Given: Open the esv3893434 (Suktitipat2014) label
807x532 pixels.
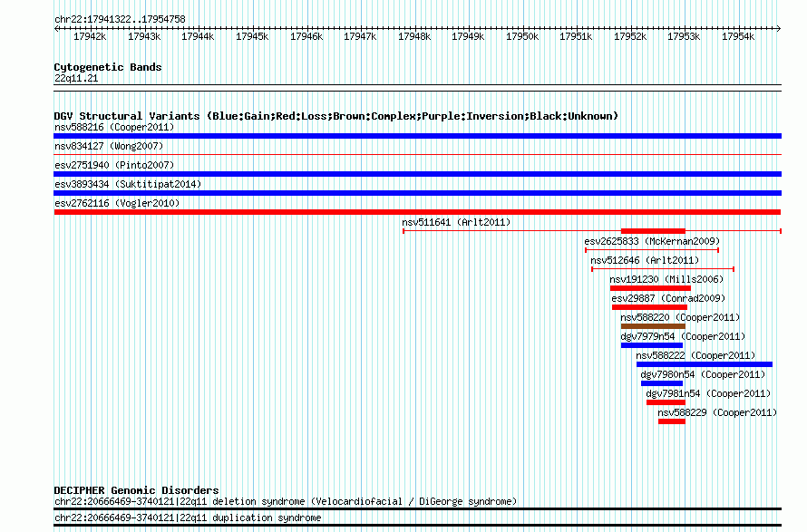Looking at the screenshot, I should [x=128, y=184].
